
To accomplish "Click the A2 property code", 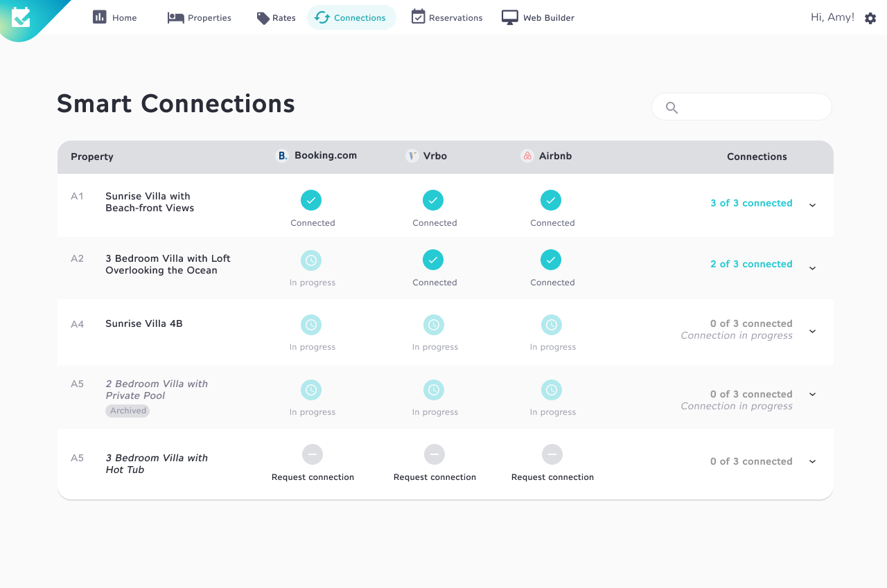I will (x=77, y=258).
